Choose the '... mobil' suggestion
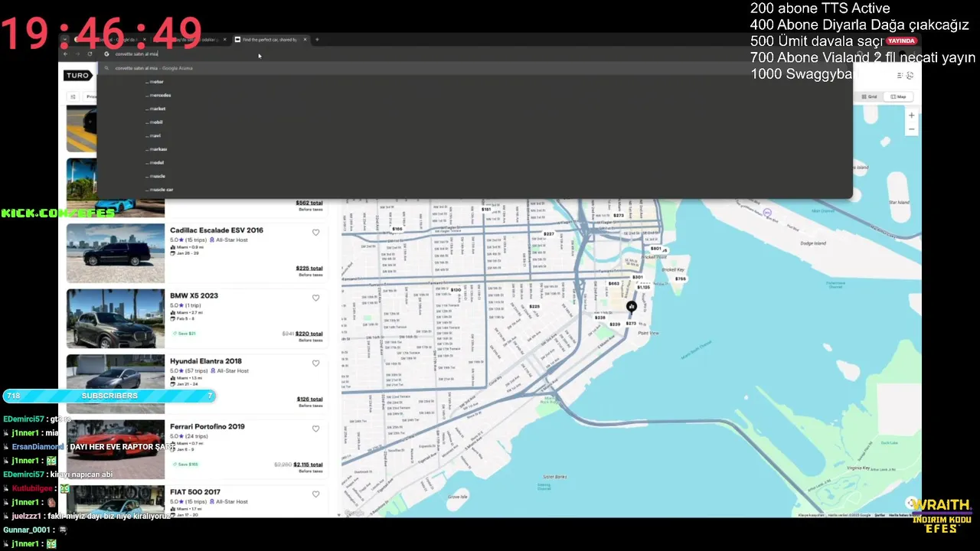 pyautogui.click(x=475, y=122)
